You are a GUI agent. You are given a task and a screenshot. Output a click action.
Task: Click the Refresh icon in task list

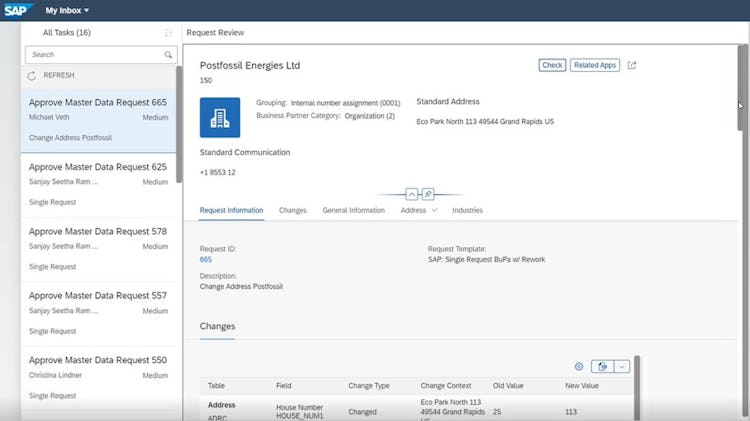pyautogui.click(x=32, y=75)
